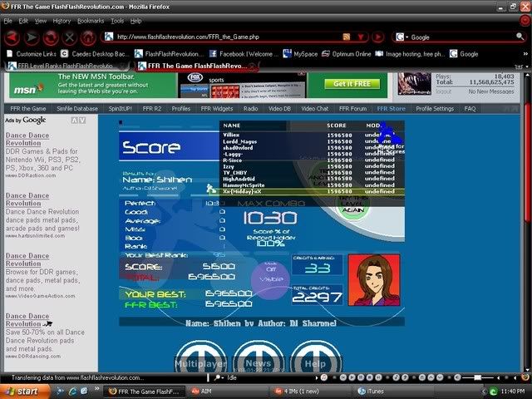Open the round News button

(259, 358)
